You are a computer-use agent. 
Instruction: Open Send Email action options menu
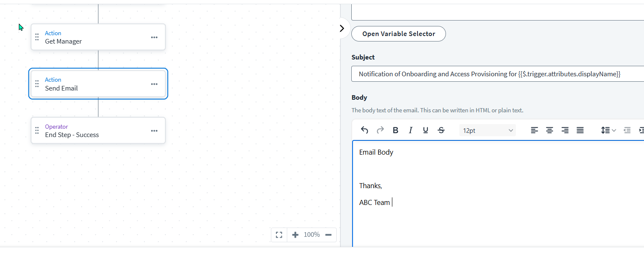[154, 84]
